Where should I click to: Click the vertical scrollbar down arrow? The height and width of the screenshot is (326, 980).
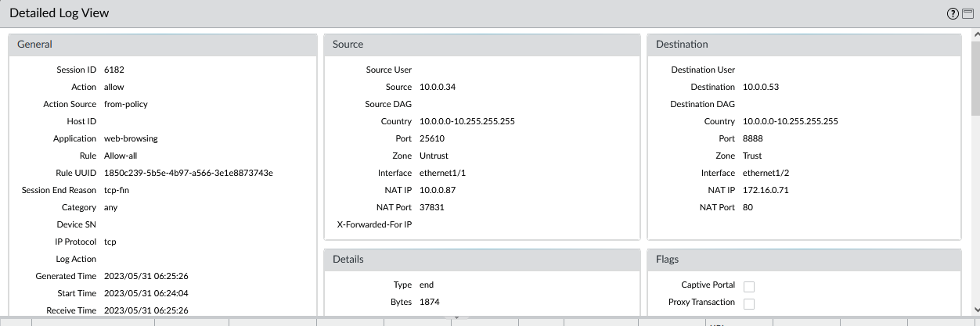[x=975, y=310]
